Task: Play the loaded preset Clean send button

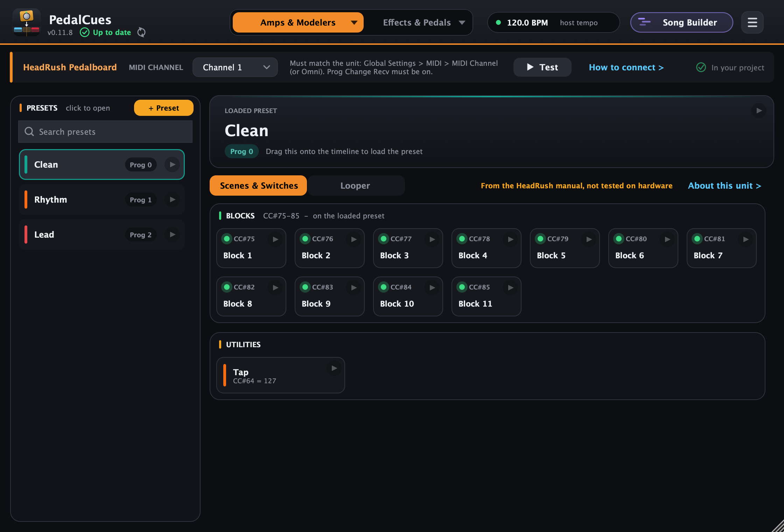Action: (758, 111)
